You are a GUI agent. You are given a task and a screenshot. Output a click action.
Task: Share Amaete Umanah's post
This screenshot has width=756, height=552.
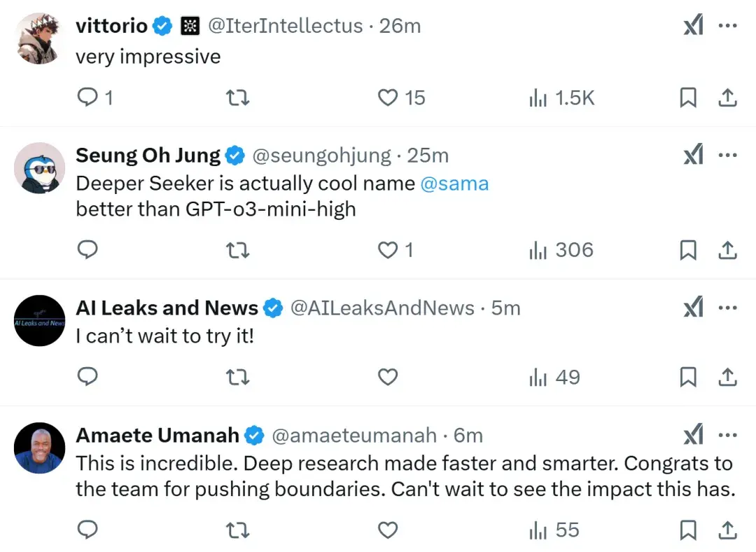[727, 530]
